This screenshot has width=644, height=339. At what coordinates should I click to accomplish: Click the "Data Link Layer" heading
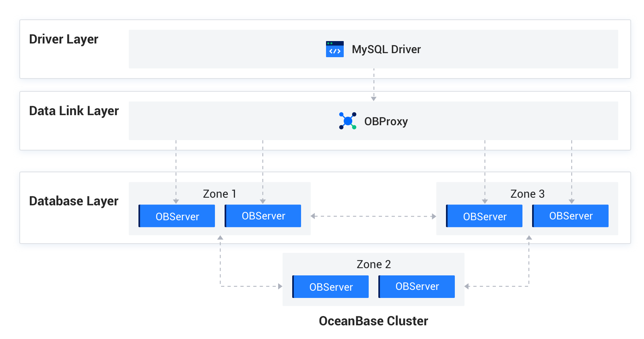pos(74,111)
